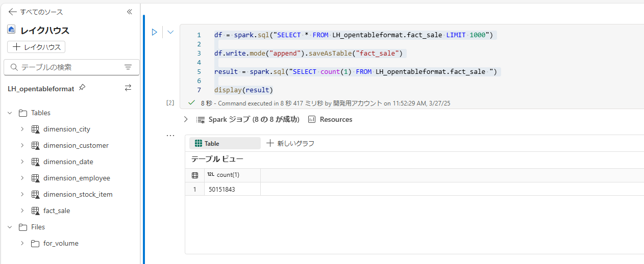Open the filter options in search box
Screen dimensions: 644x264
128,67
